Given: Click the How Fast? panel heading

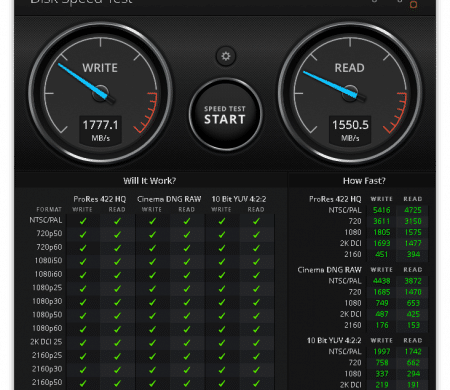Looking at the screenshot, I should coord(364,181).
